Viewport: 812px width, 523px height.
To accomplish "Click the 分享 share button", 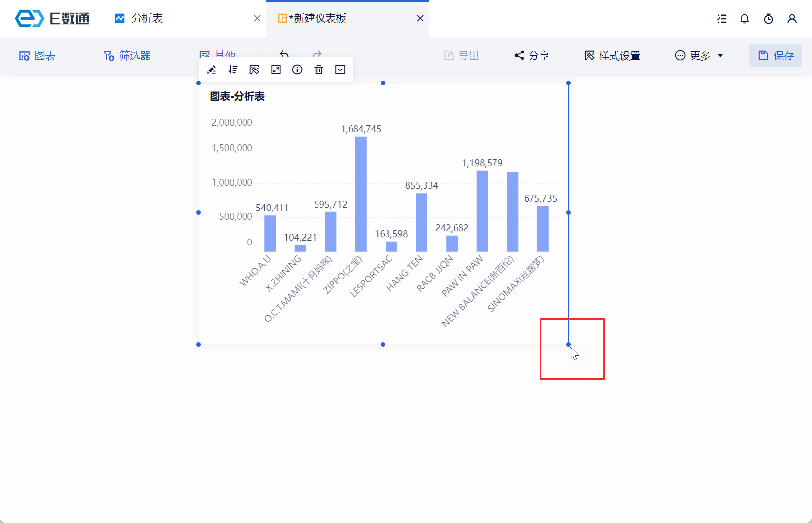I will (x=531, y=56).
